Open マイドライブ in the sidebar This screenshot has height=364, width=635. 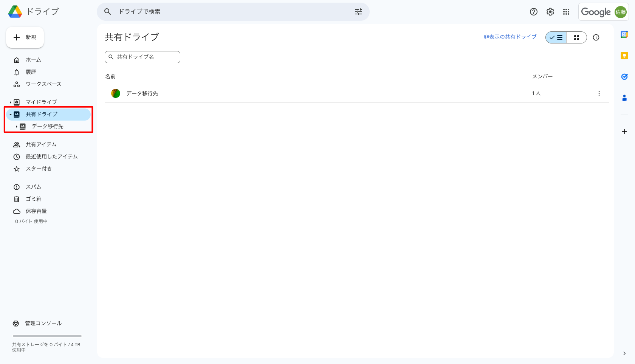tap(48, 102)
